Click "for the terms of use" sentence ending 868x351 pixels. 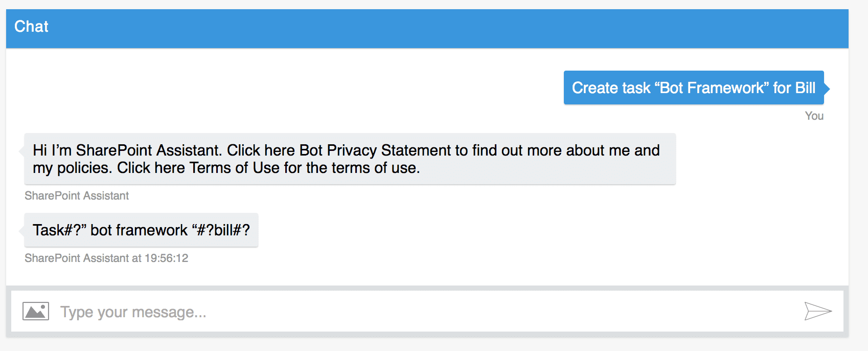point(352,168)
